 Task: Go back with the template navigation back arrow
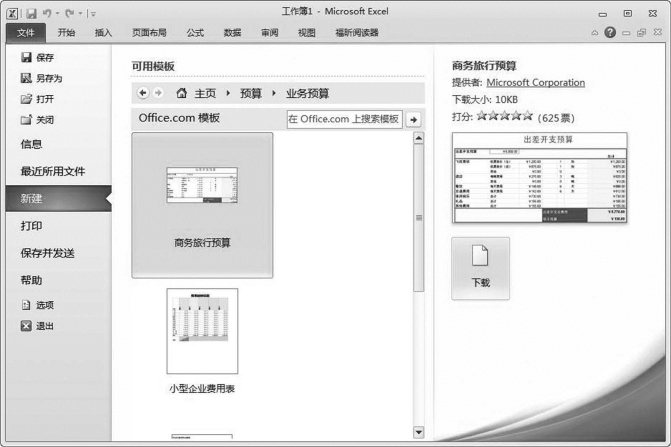click(143, 93)
